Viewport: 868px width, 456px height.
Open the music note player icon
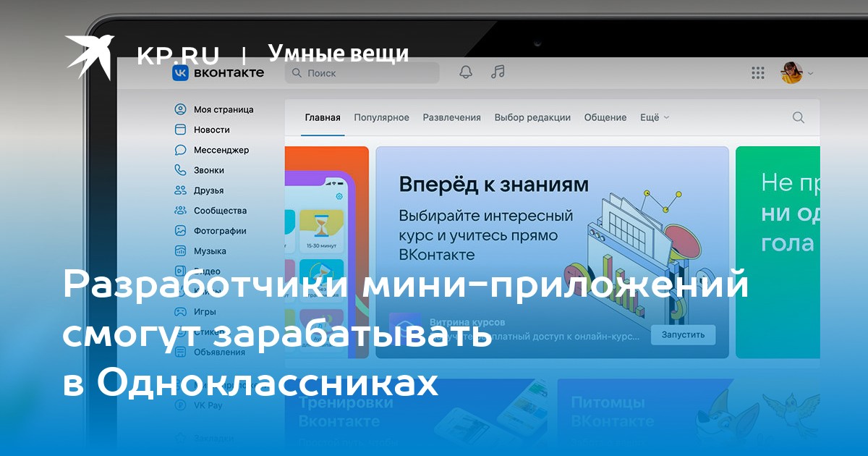(x=498, y=72)
